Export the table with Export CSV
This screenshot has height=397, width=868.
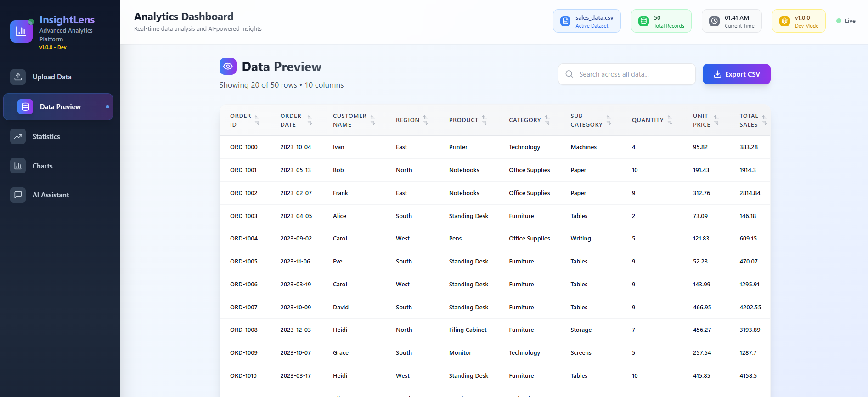tap(736, 74)
